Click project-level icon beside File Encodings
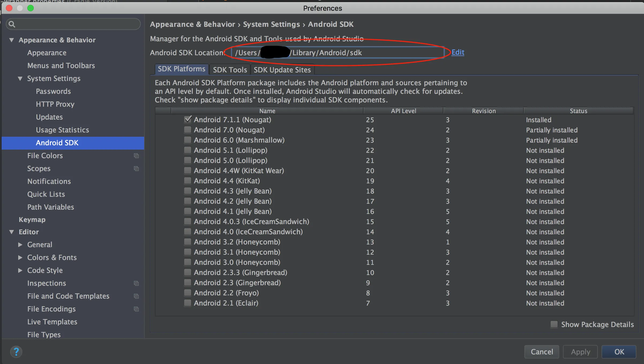 [x=136, y=309]
